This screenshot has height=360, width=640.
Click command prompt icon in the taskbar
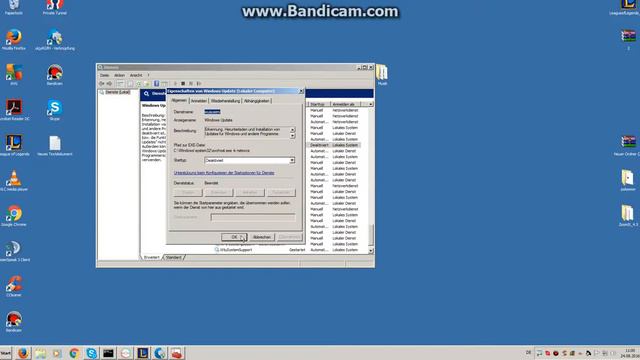[x=109, y=353]
